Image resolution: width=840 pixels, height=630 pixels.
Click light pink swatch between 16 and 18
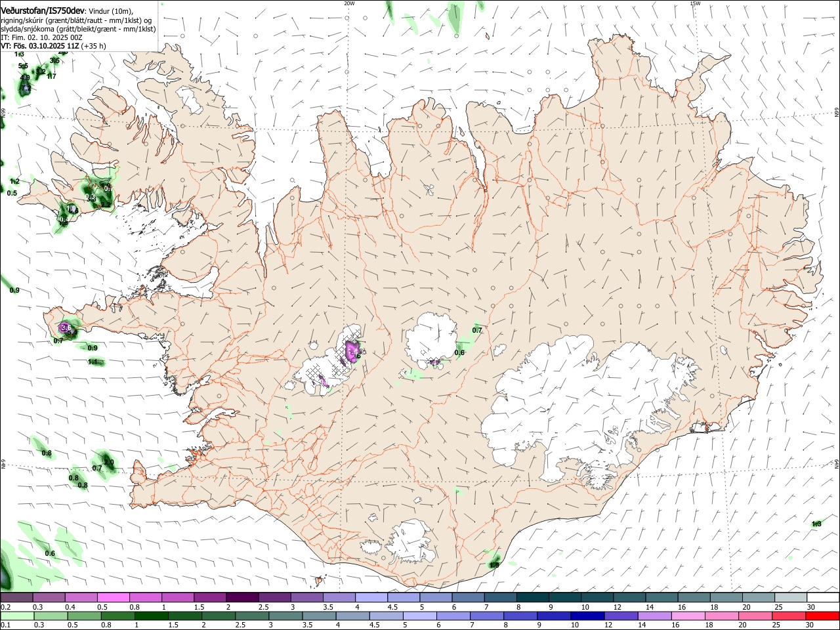[x=688, y=616]
